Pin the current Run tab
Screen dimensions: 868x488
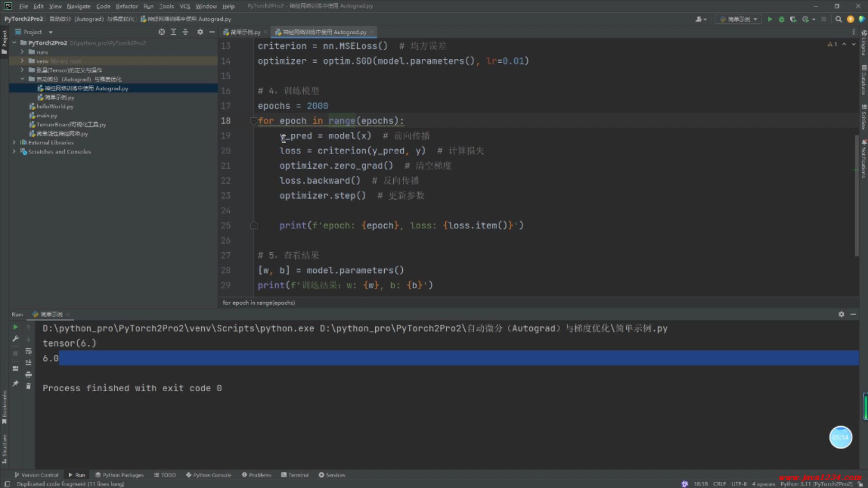click(15, 383)
